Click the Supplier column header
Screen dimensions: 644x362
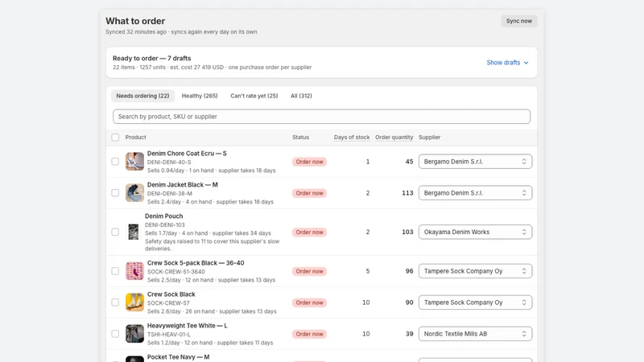(x=429, y=137)
